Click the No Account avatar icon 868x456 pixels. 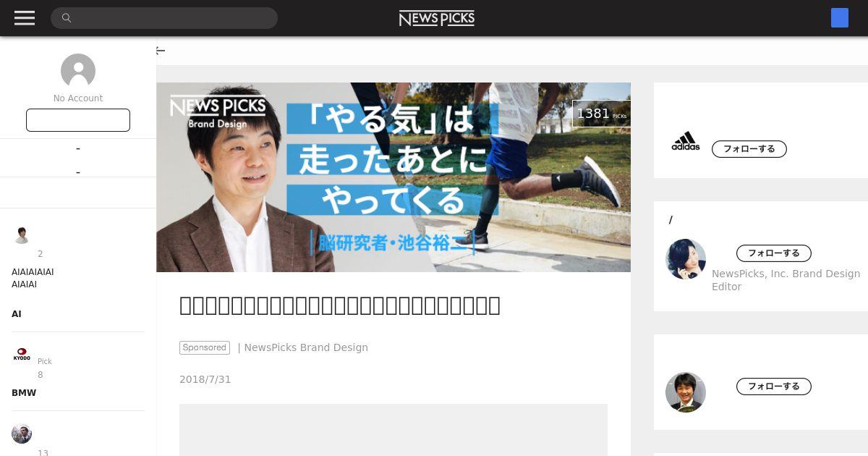[x=78, y=71]
